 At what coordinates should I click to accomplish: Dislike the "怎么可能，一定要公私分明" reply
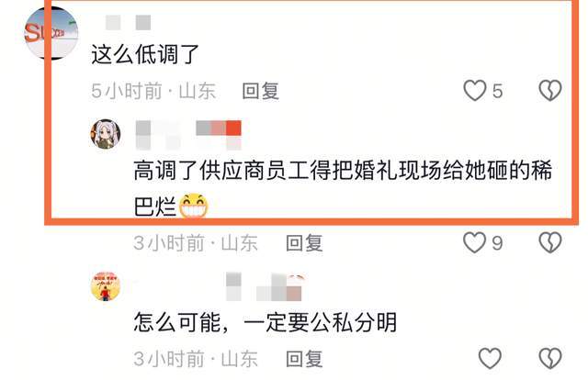550,358
